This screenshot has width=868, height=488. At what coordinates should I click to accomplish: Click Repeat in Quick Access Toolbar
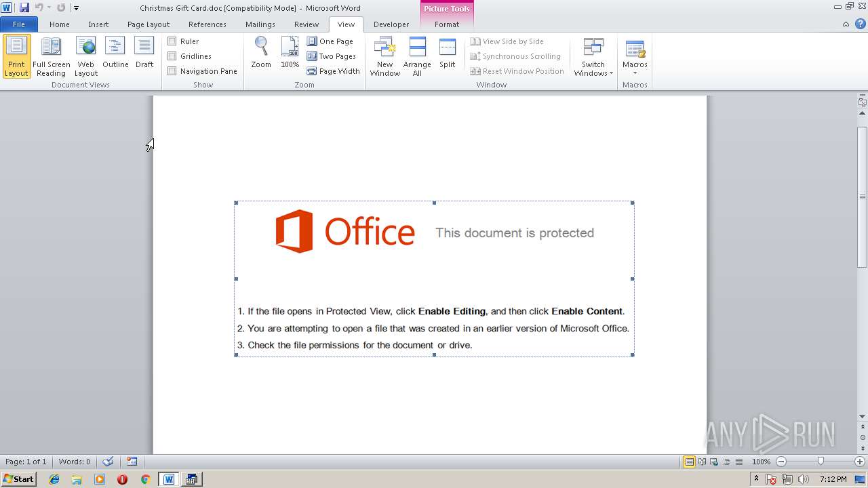(x=61, y=7)
